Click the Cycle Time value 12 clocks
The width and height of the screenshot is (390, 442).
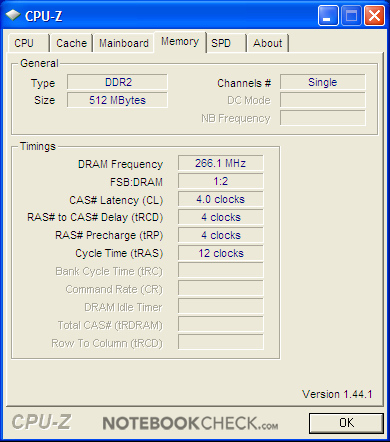click(221, 253)
